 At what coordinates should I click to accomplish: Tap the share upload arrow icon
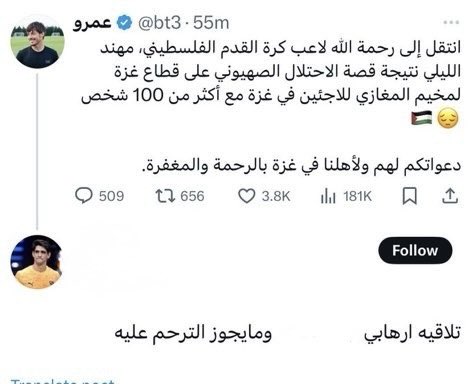click(450, 196)
